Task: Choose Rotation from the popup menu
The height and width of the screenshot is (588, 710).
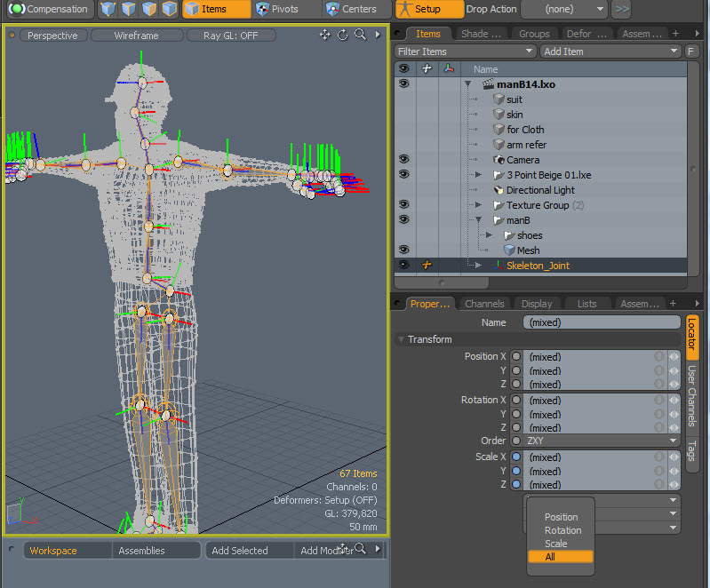Action: coord(562,530)
